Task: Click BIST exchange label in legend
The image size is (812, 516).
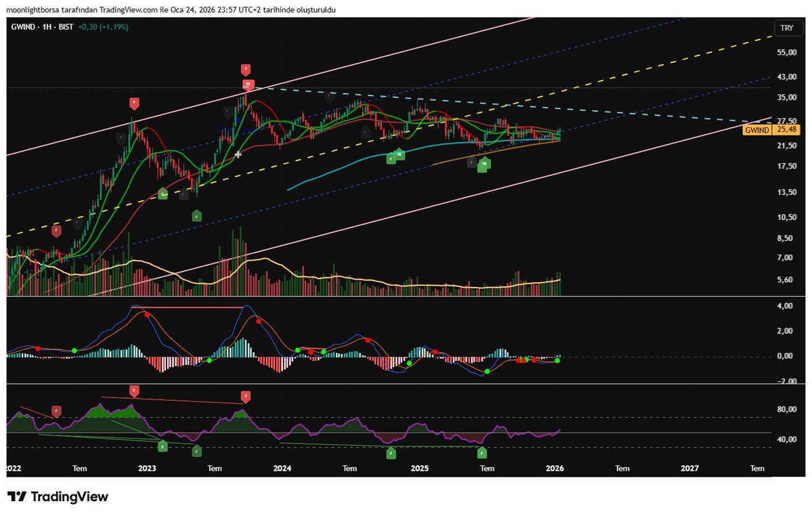Action: (x=66, y=27)
